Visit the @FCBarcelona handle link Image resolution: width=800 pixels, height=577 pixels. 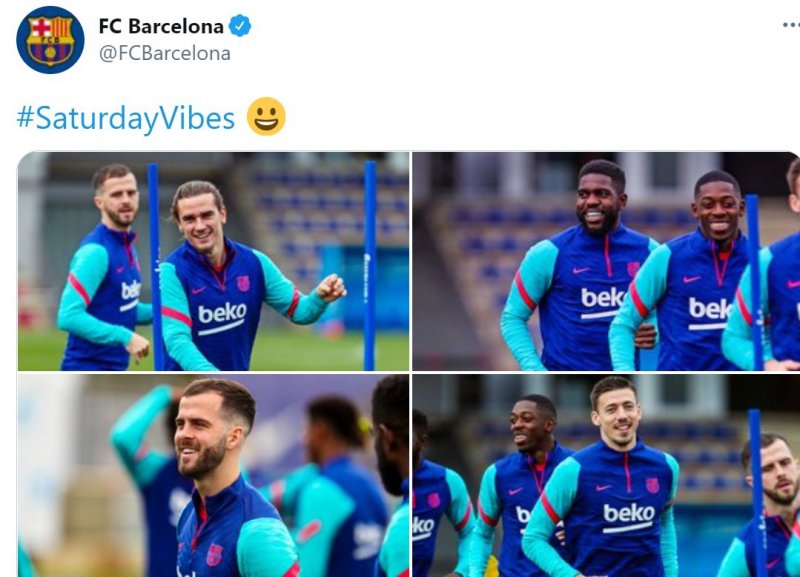tap(164, 53)
